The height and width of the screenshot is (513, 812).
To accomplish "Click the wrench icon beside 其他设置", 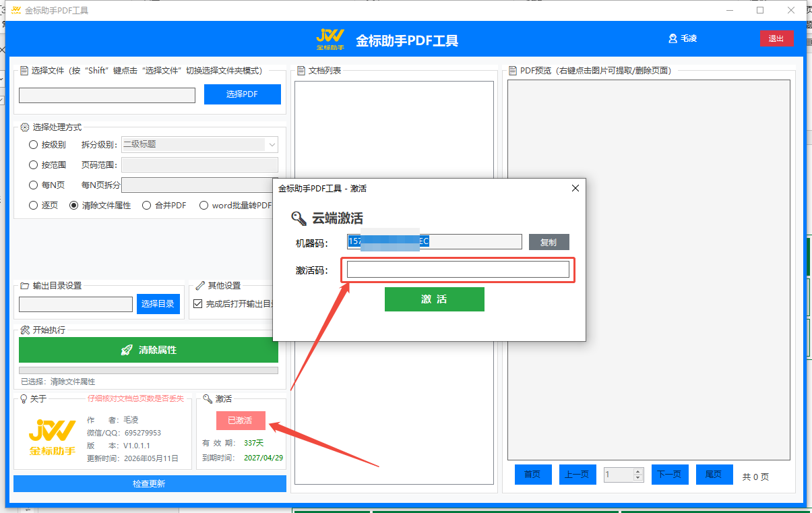I will tap(200, 286).
